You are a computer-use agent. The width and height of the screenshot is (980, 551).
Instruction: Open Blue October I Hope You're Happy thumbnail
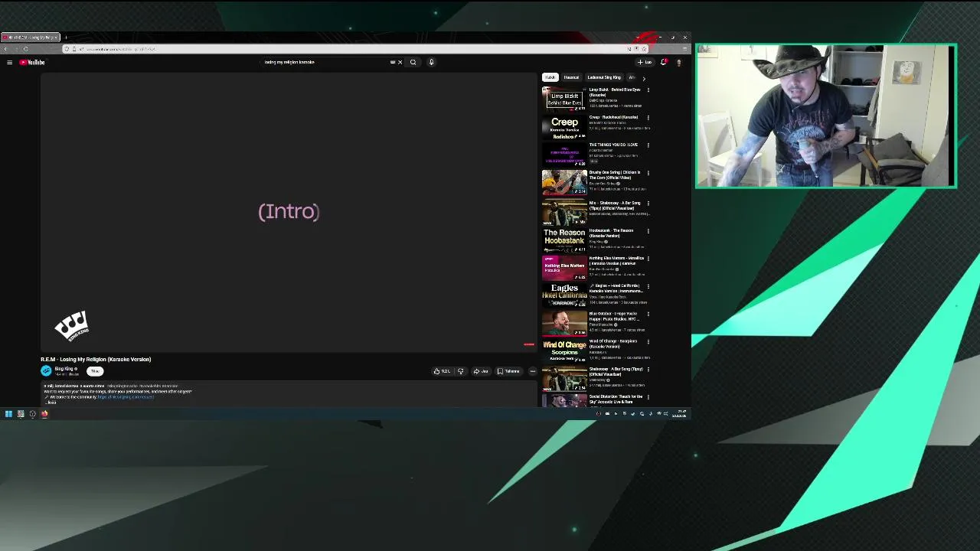click(564, 323)
